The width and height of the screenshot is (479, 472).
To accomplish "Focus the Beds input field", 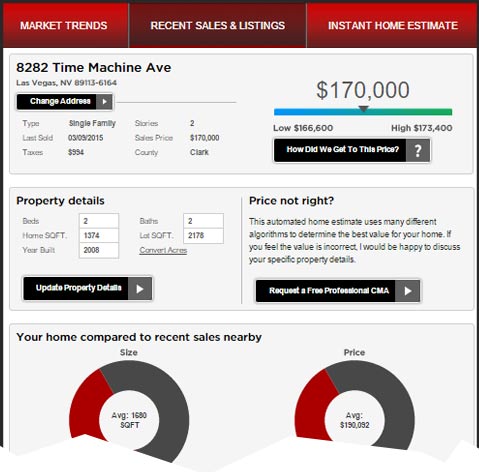I will pyautogui.click(x=99, y=221).
